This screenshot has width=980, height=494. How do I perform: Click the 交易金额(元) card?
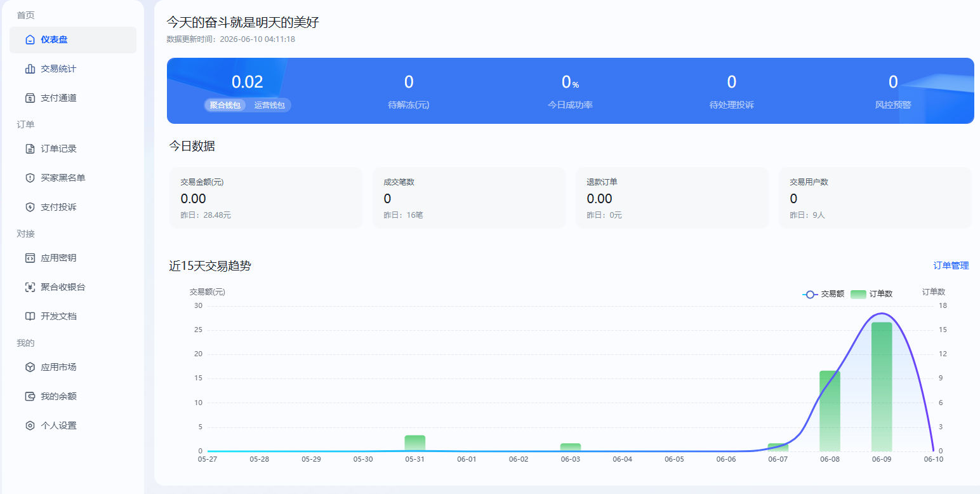266,197
